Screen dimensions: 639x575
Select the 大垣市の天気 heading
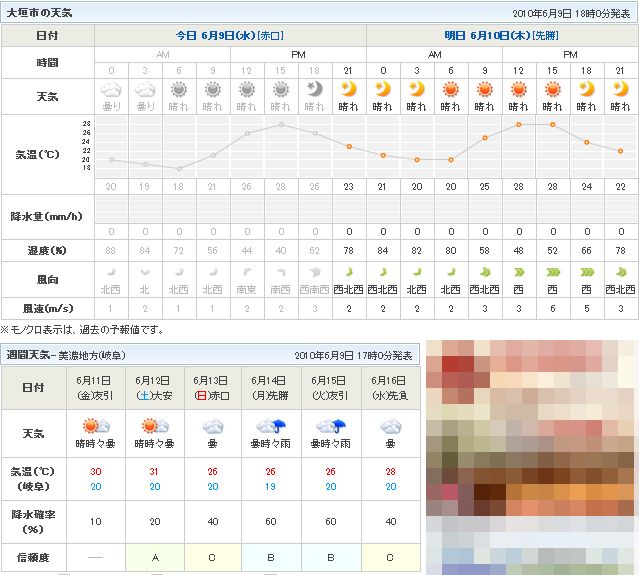tap(40, 13)
